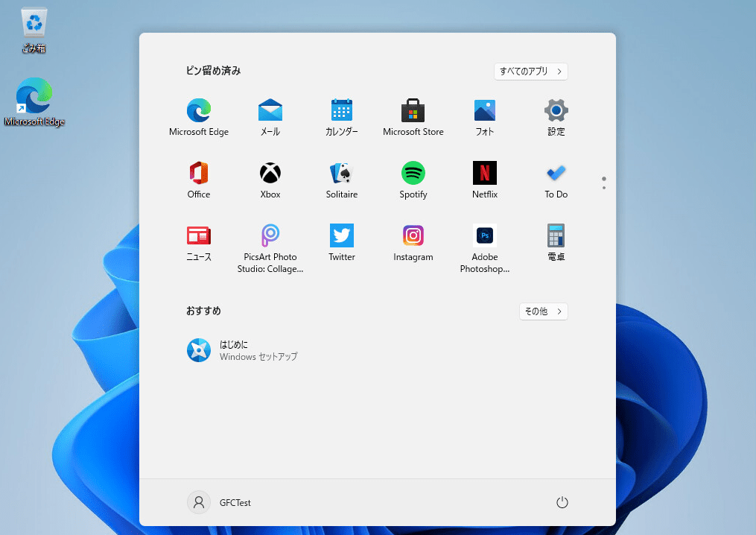Show all apps with すべてのアプリ
The image size is (756, 535).
(530, 72)
